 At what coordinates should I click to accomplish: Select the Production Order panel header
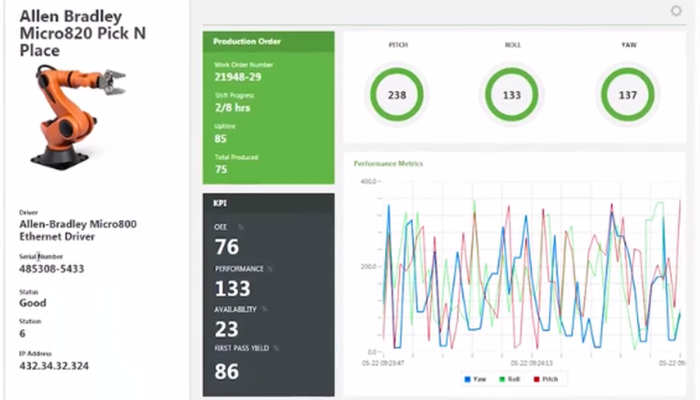(268, 41)
